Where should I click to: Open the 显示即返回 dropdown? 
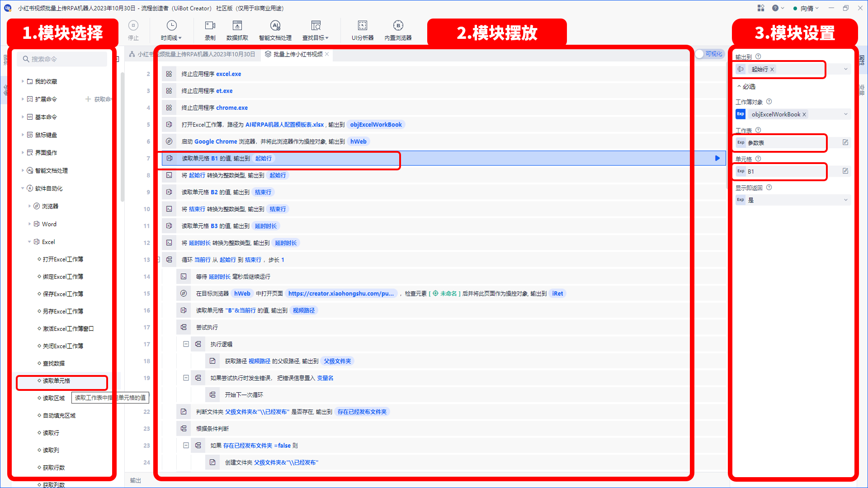point(846,200)
